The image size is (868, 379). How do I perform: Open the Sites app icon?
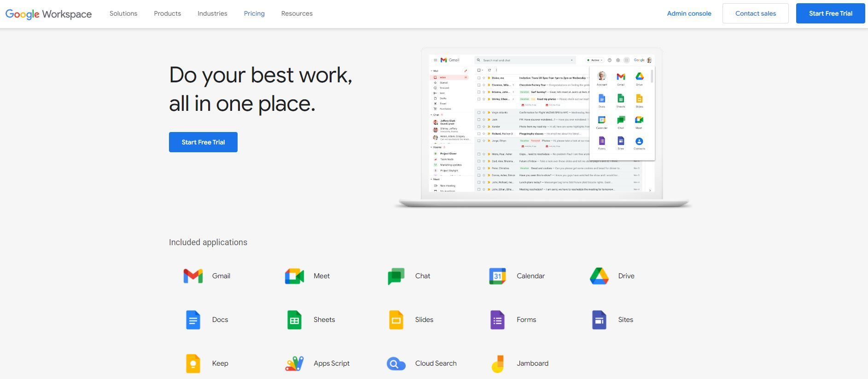coord(599,320)
